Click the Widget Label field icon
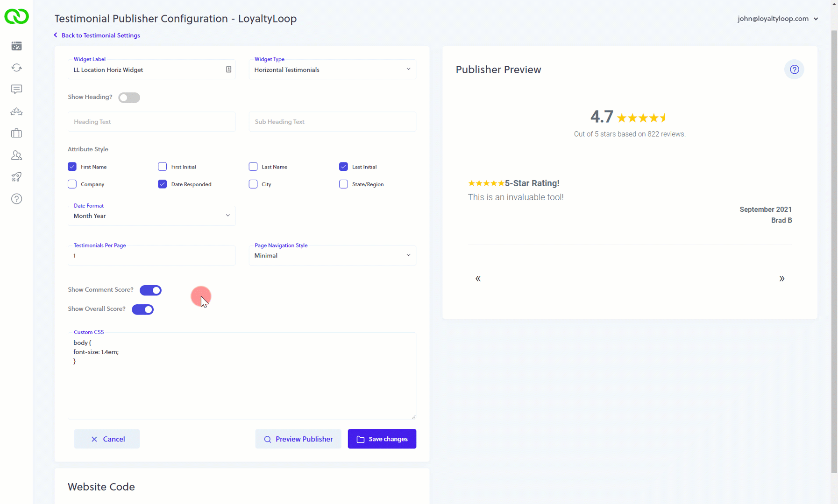This screenshot has width=838, height=504. click(x=228, y=70)
